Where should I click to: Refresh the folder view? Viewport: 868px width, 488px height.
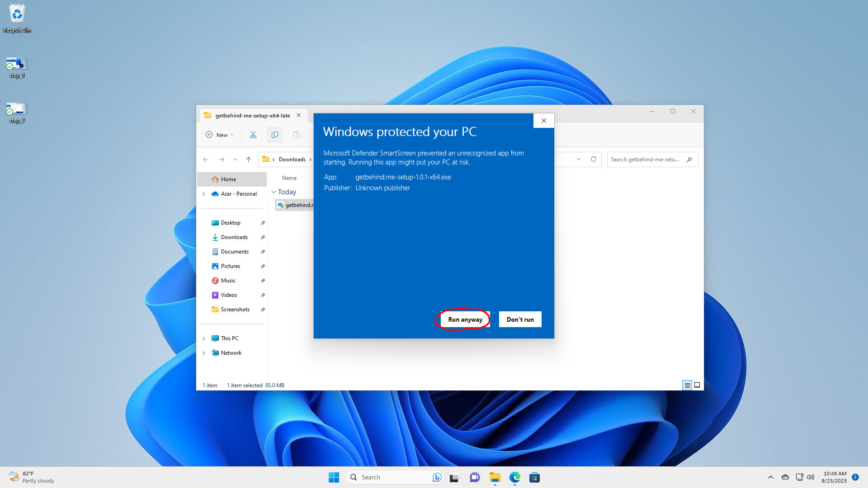pos(594,160)
